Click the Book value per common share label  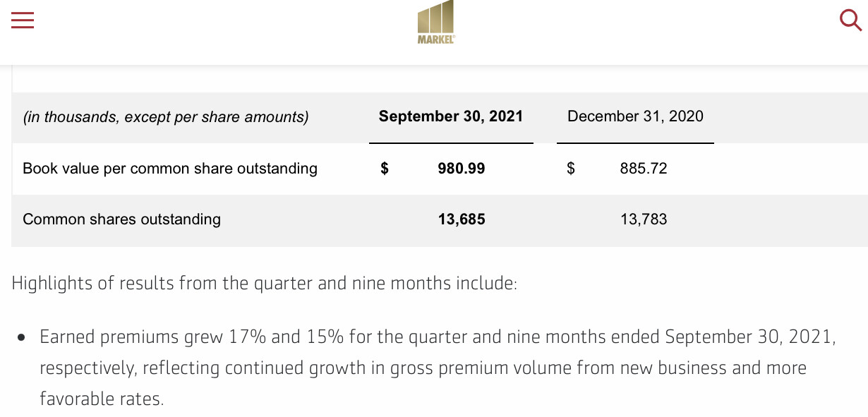(x=170, y=169)
